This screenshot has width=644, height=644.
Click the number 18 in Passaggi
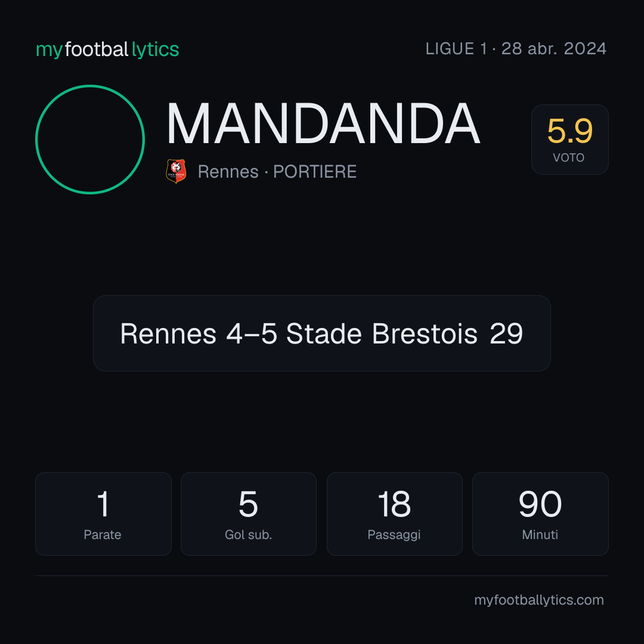394,504
